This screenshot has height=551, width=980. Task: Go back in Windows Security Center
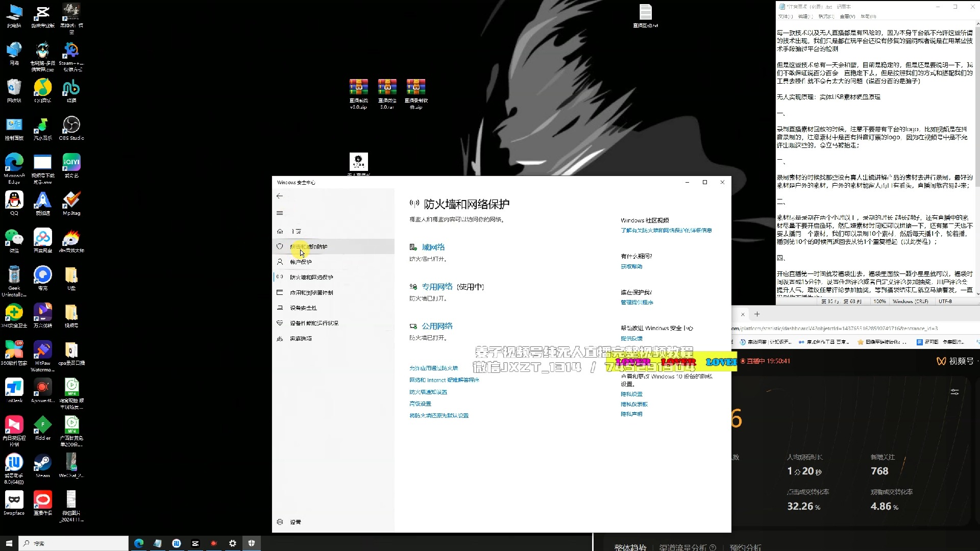coord(280,196)
